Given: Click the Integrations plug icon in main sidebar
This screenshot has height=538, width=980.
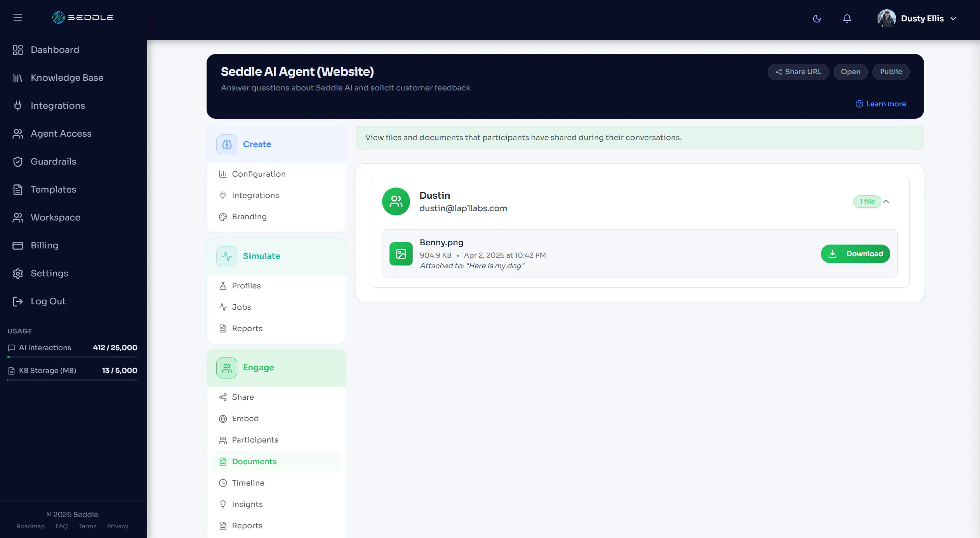Looking at the screenshot, I should click(x=18, y=106).
